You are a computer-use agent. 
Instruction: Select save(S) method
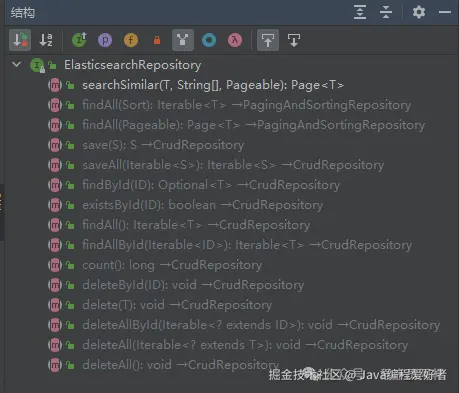pyautogui.click(x=163, y=145)
